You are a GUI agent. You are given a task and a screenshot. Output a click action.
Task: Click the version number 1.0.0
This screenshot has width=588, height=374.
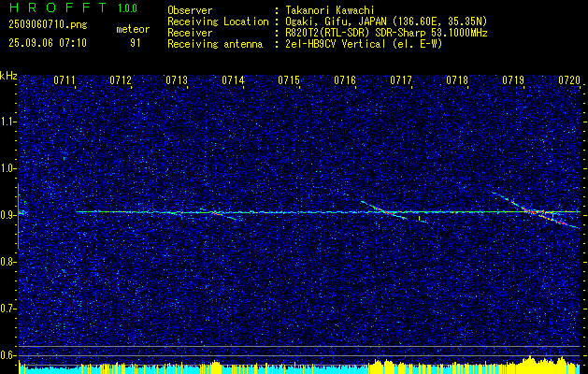[127, 8]
